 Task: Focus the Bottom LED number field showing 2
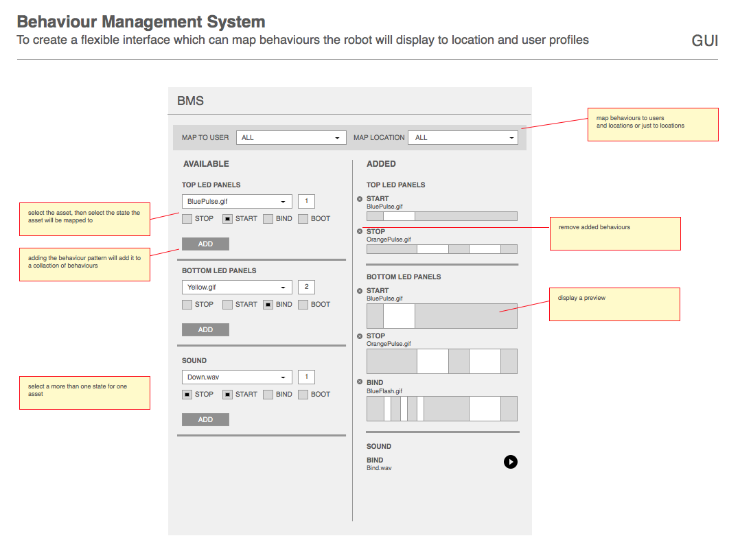click(x=306, y=288)
